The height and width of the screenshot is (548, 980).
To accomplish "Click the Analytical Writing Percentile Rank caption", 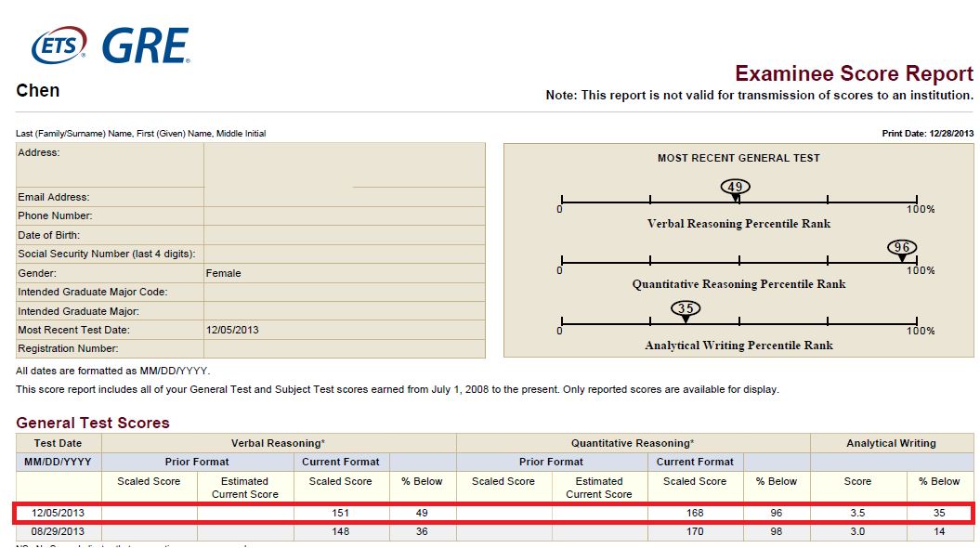I will pyautogui.click(x=738, y=346).
